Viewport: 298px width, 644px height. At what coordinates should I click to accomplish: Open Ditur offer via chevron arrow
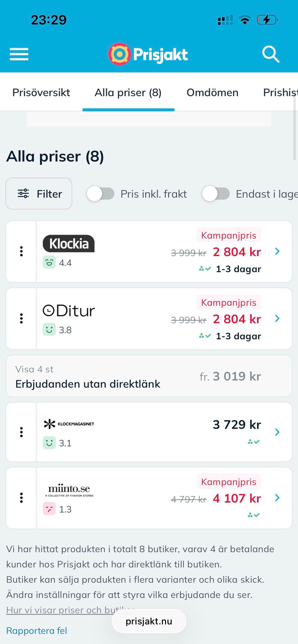pos(277,319)
